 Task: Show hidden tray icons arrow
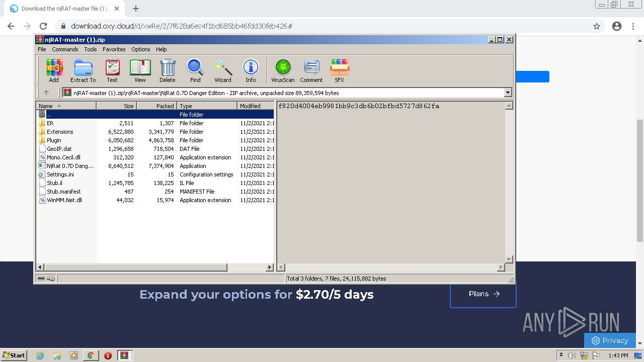561,355
